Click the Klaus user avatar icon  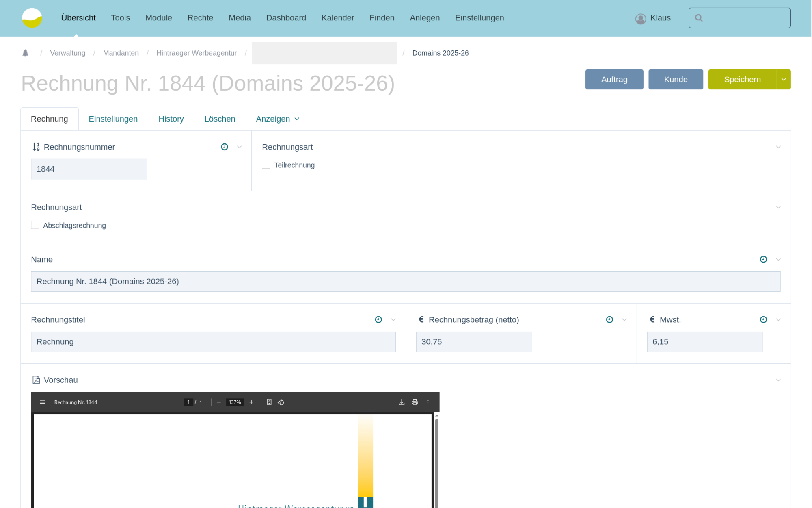point(641,19)
